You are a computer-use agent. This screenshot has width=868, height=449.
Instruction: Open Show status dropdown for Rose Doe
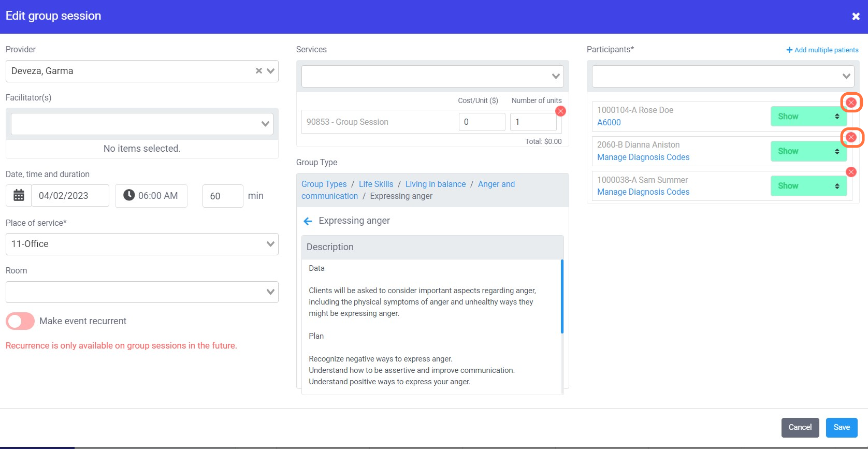808,117
